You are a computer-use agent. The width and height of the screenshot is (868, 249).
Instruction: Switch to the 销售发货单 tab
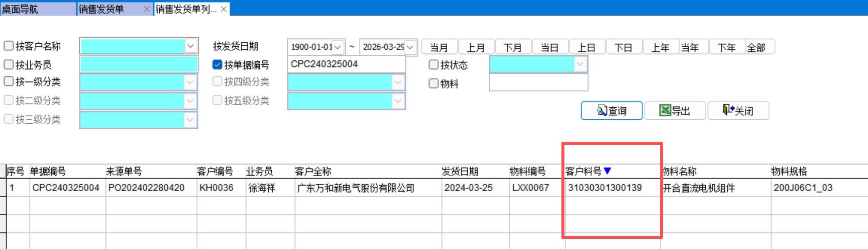click(x=108, y=9)
